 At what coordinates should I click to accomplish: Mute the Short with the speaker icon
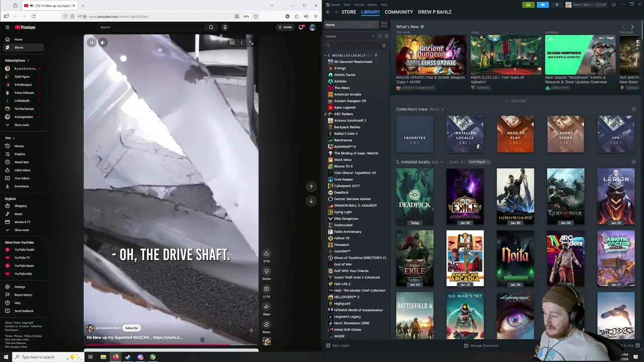pos(103,43)
